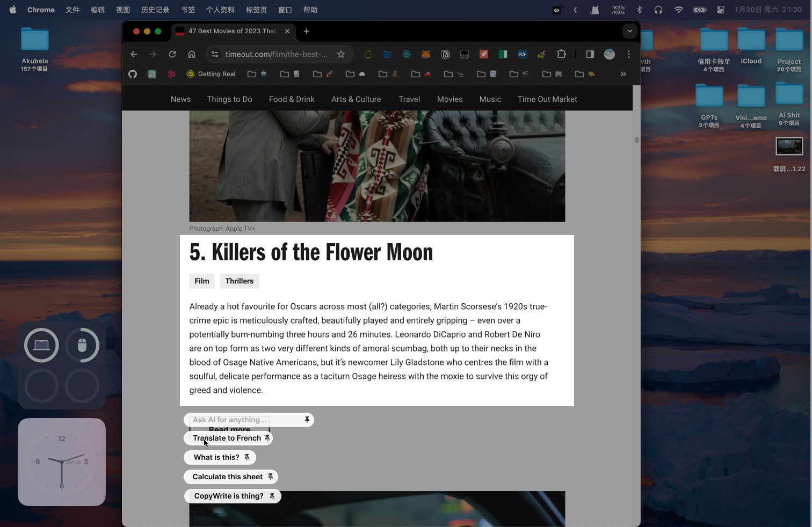
Task: Open the News section
Action: pos(180,99)
